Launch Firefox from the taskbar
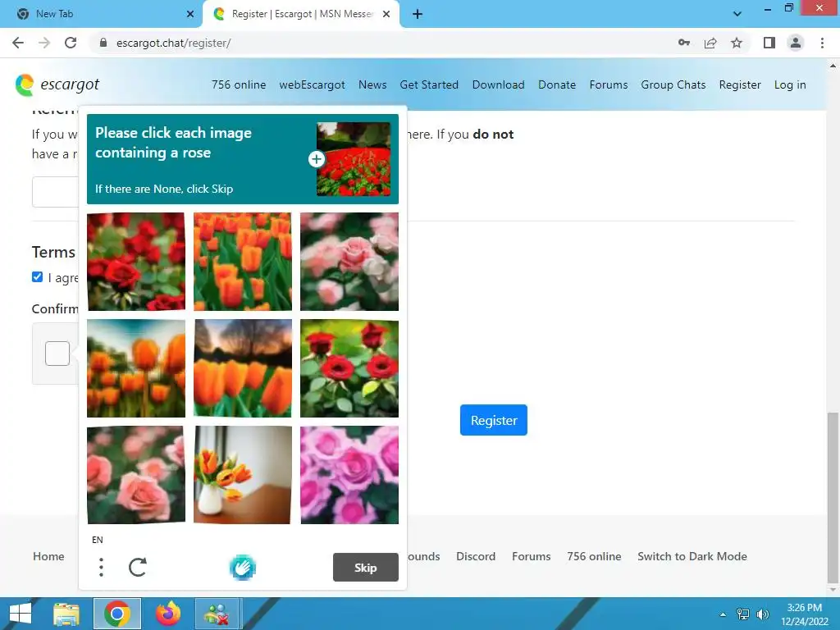Screen dimensions: 840x630 point(168,614)
